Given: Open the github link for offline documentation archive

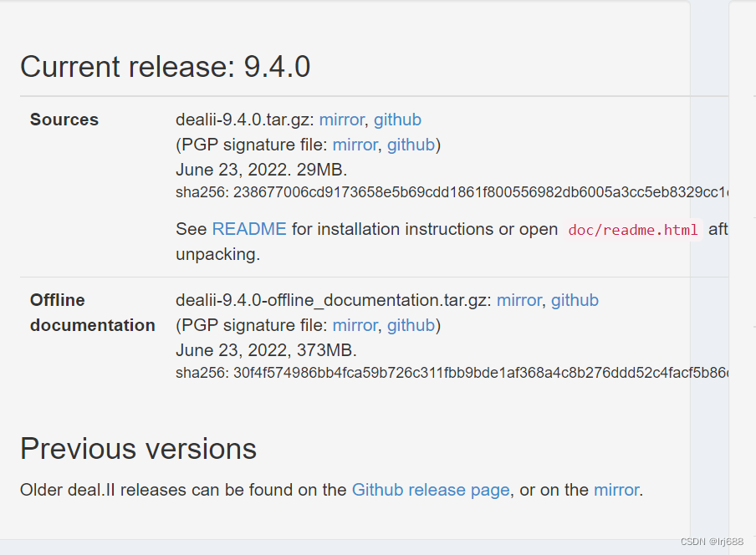Looking at the screenshot, I should [575, 300].
